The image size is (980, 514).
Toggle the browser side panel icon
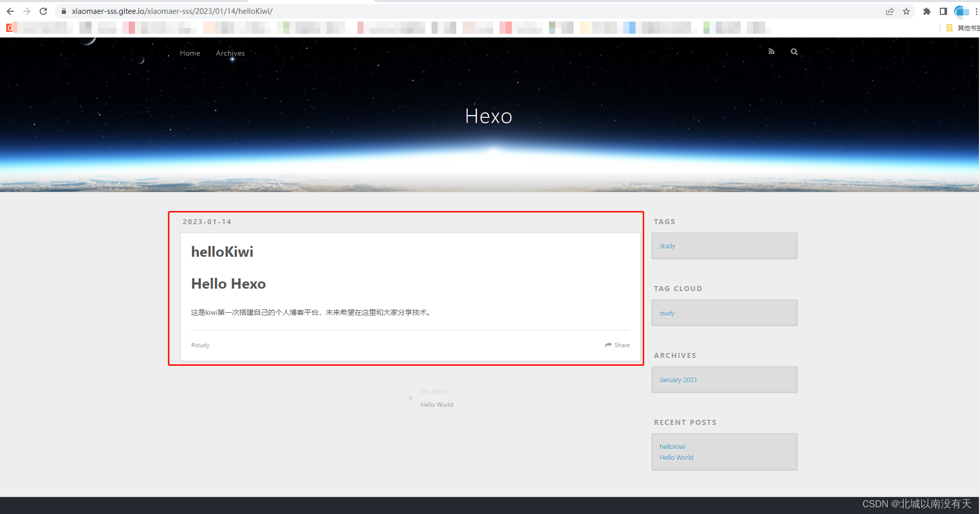[x=943, y=11]
